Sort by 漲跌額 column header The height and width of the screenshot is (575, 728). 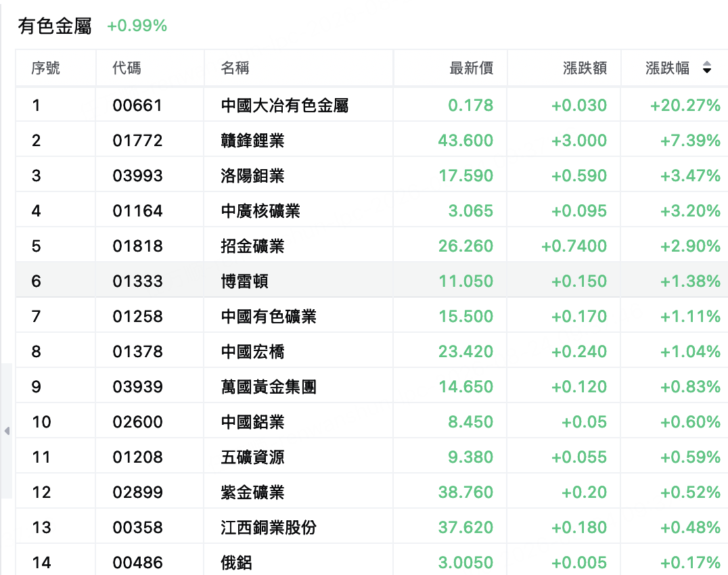(x=585, y=68)
